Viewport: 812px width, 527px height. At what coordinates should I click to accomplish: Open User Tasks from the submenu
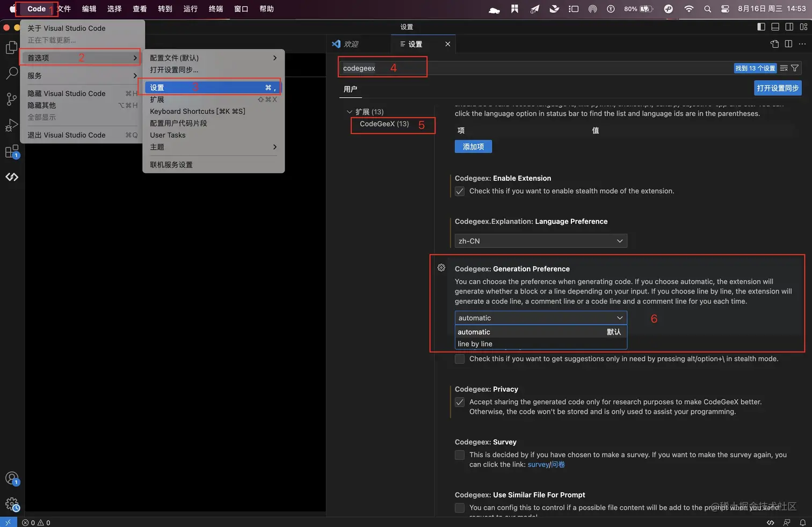coord(213,135)
